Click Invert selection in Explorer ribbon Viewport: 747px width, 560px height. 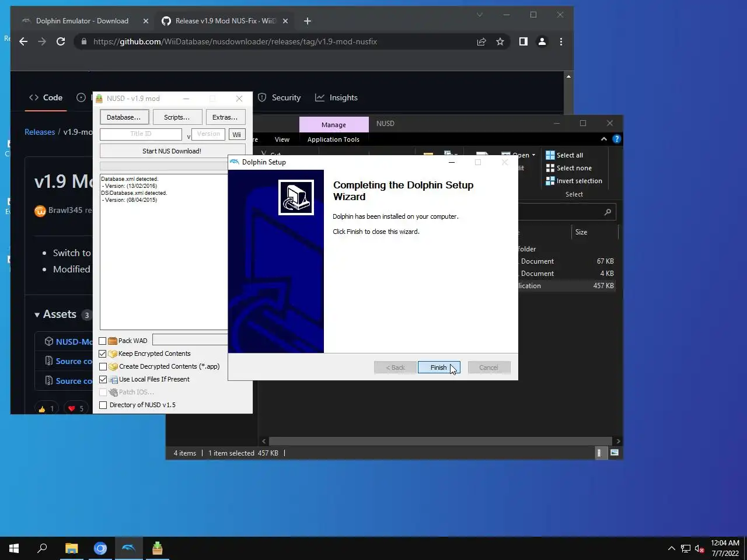point(574,181)
